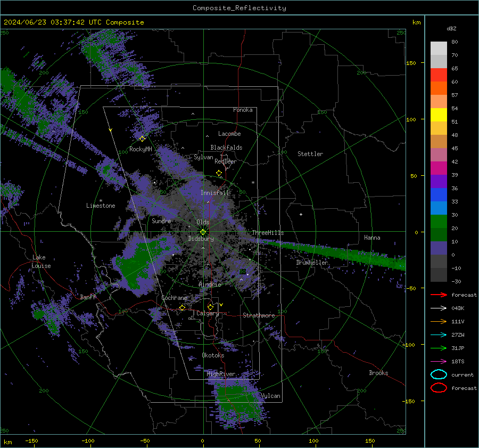This screenshot has width=479, height=448.
Task: Select the pink 45-42 dBZ swatch
Action: point(439,154)
